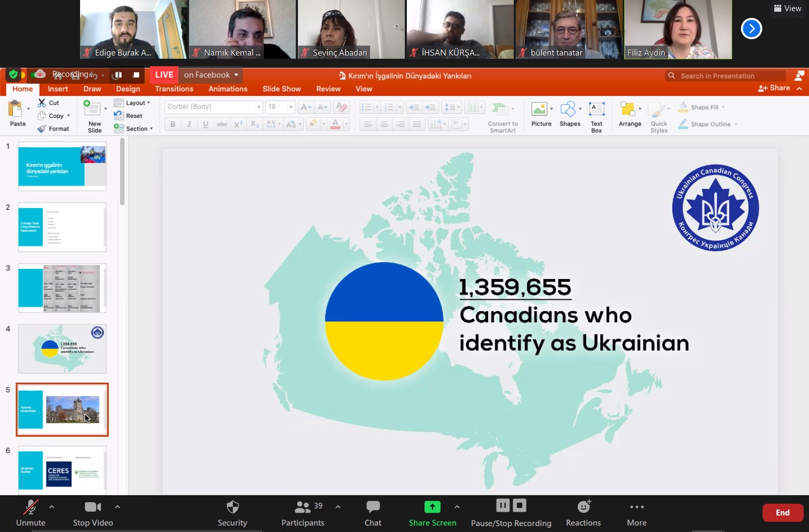Viewport: 809px width, 532px height.
Task: Open the Reactions menu
Action: pyautogui.click(x=583, y=513)
